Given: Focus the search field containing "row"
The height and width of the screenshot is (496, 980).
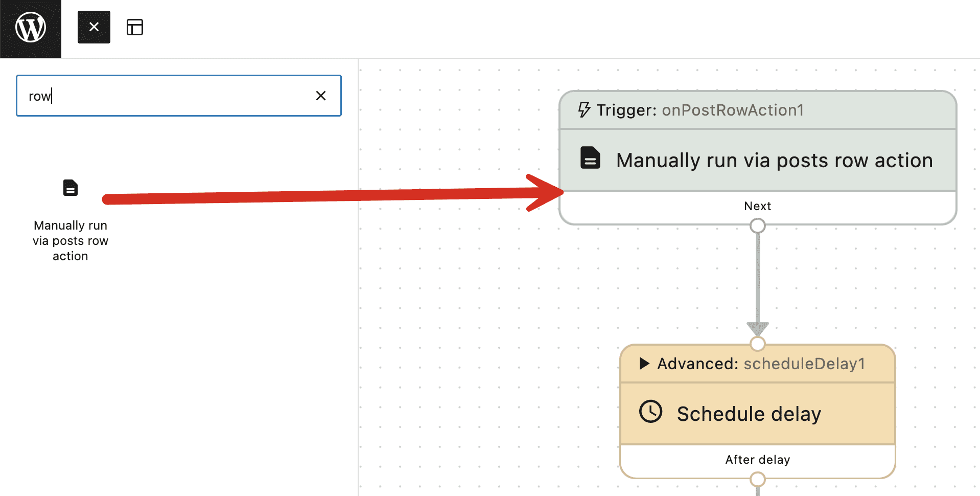Looking at the screenshot, I should pos(164,96).
